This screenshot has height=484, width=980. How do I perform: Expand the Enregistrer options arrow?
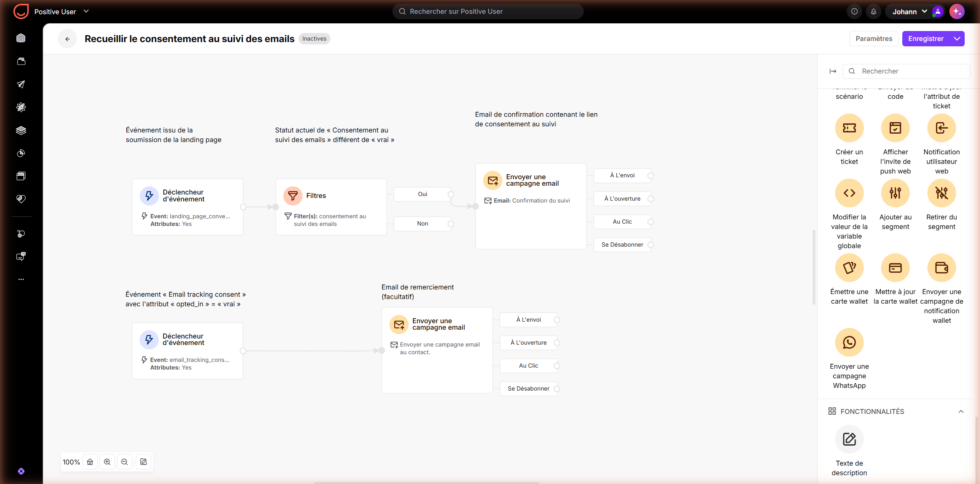(957, 39)
